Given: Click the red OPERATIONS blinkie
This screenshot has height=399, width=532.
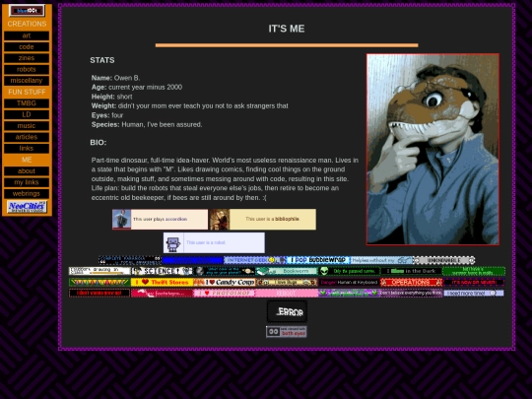Looking at the screenshot, I should pos(412,282).
